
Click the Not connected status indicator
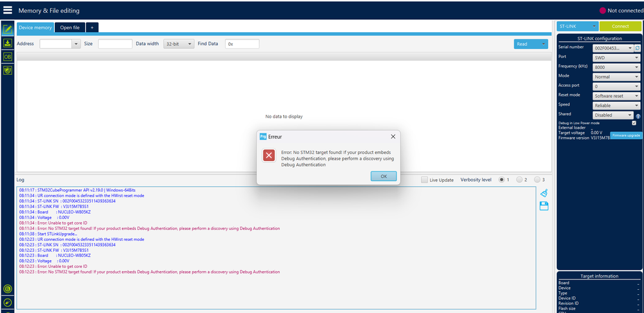pyautogui.click(x=621, y=11)
